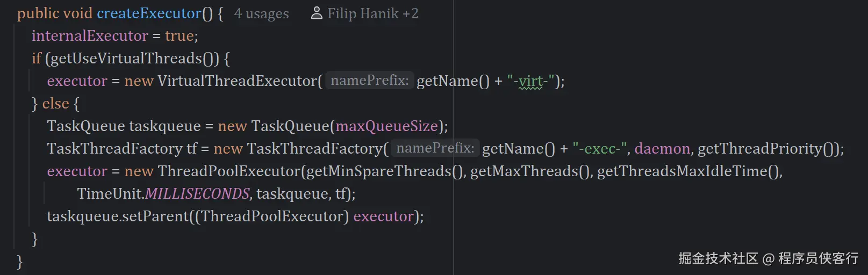Screen dimensions: 868x275
Task: Click the createExecutor method name
Action: pyautogui.click(x=149, y=13)
